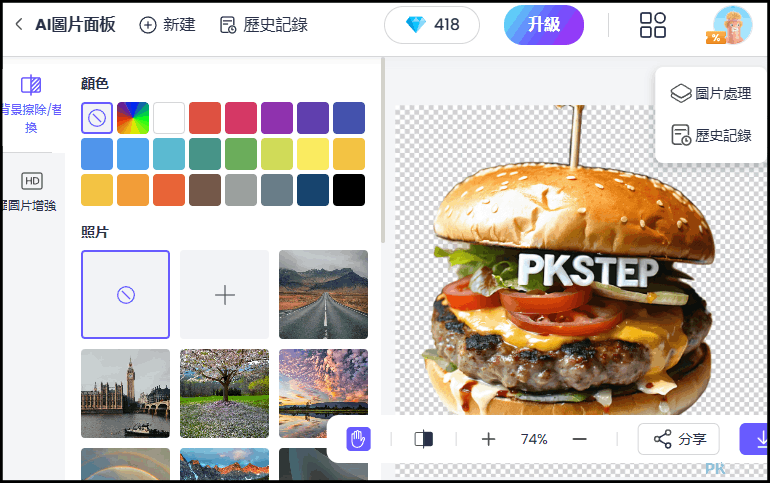This screenshot has height=483, width=770.
Task: Choose the red color swatch
Action: [205, 118]
